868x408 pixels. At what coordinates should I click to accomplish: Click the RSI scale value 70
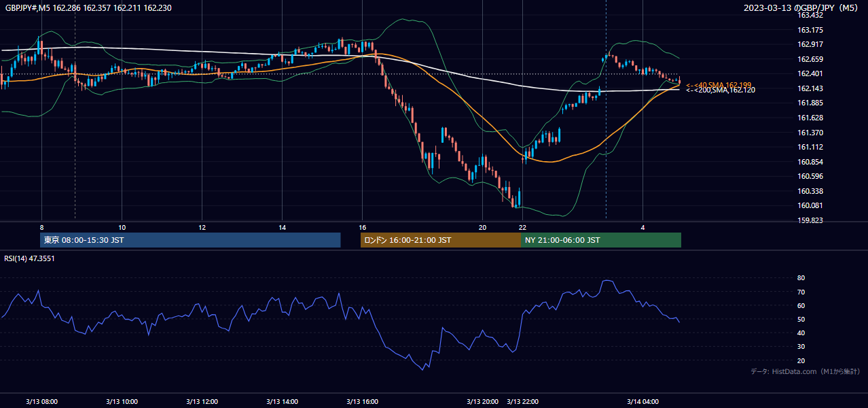[801, 292]
